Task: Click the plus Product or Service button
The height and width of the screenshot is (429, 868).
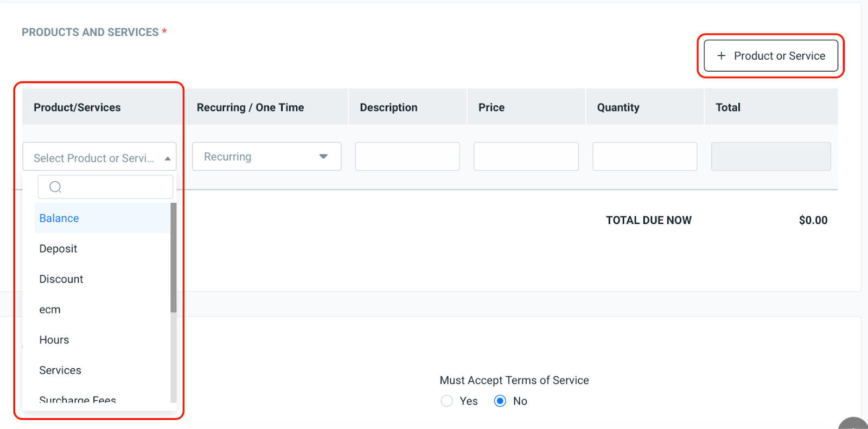Action: (771, 56)
